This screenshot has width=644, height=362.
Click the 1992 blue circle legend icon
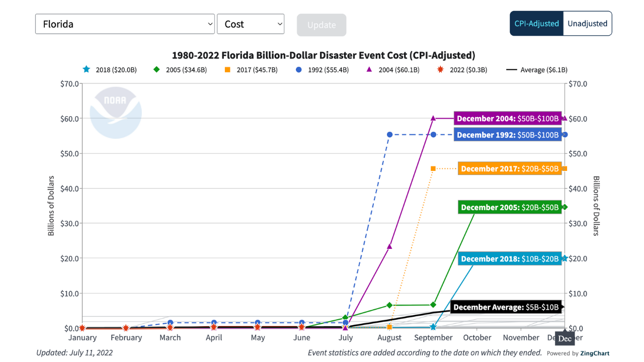299,69
